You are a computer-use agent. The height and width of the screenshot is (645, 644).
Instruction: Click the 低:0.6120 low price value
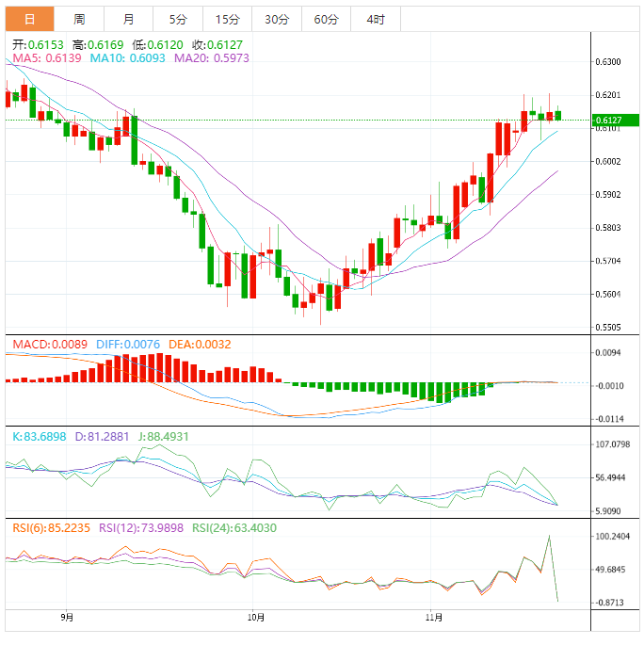[157, 44]
